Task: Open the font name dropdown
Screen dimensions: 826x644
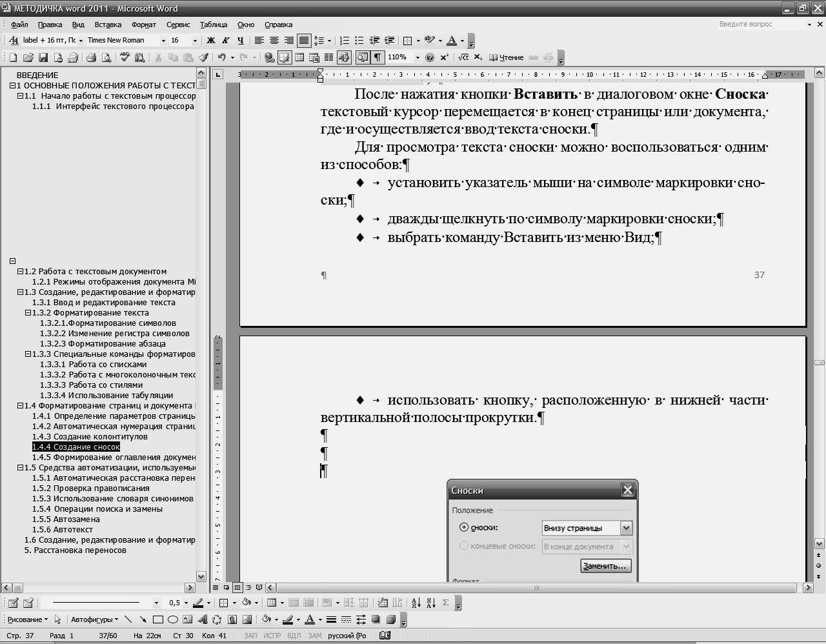Action: tap(163, 41)
